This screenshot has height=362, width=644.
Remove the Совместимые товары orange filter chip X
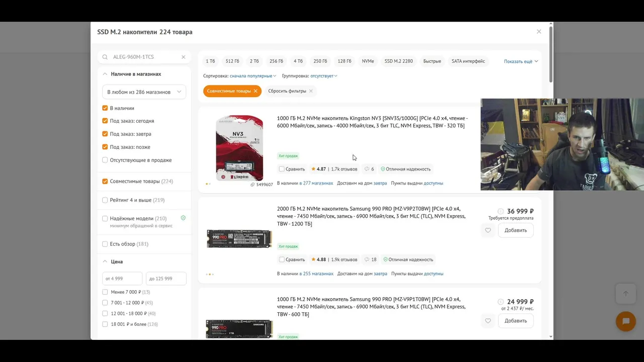(x=256, y=91)
